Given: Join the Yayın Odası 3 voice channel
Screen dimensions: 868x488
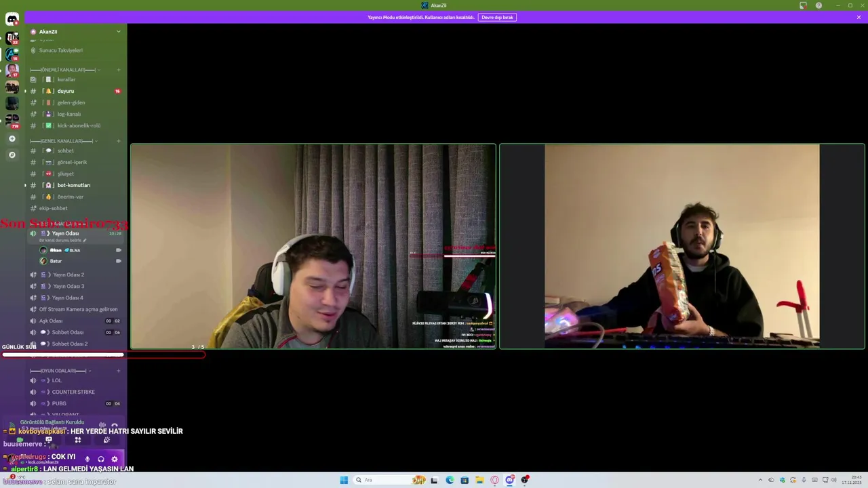Looking at the screenshot, I should click(75, 286).
